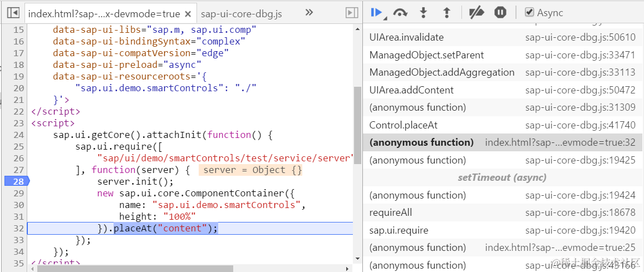Click scroll down arrow of code editor
644x272 pixels.
[357, 259]
